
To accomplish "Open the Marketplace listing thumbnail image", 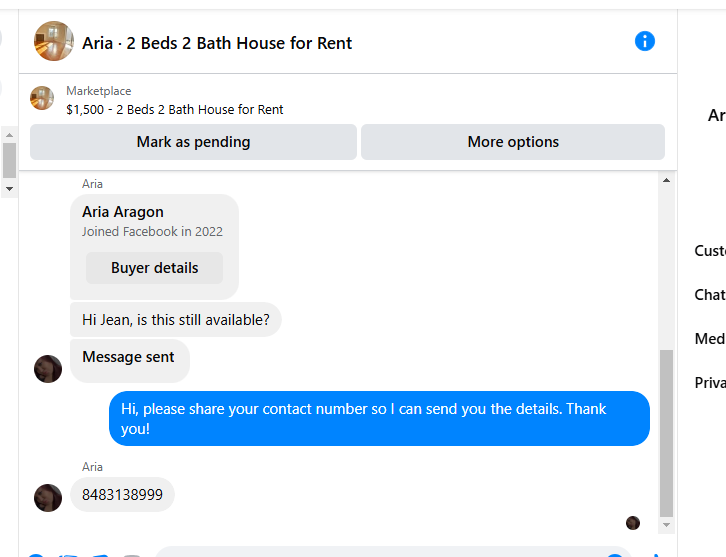I will [x=42, y=98].
